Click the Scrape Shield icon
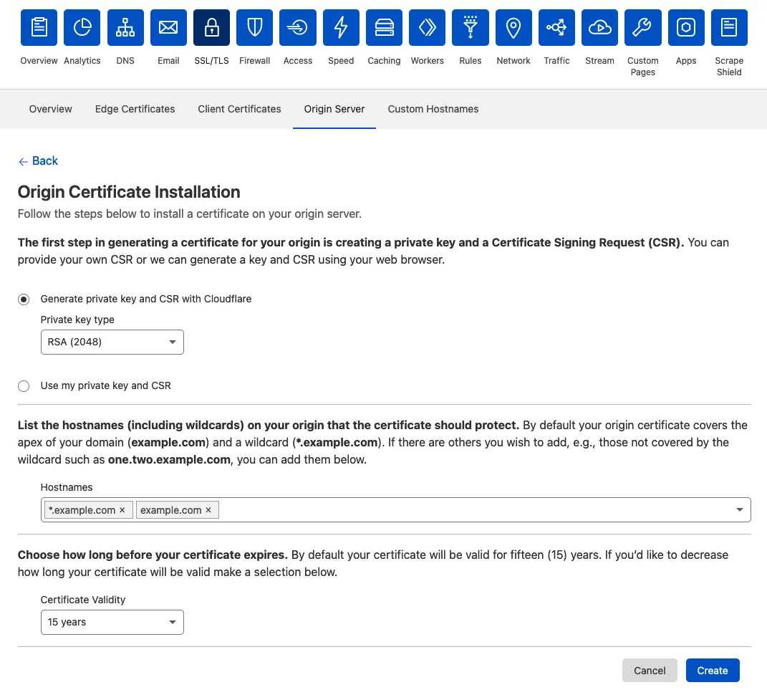 tap(729, 27)
